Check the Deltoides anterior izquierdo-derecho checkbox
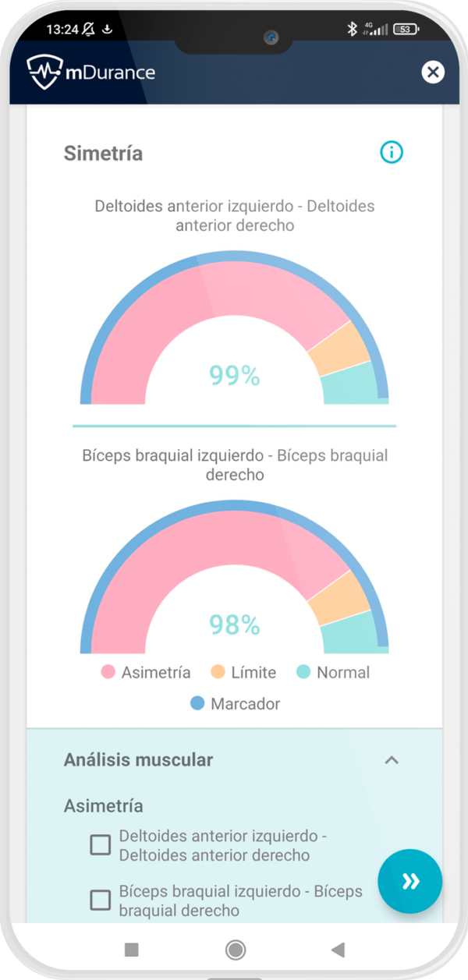The image size is (468, 980). (100, 844)
